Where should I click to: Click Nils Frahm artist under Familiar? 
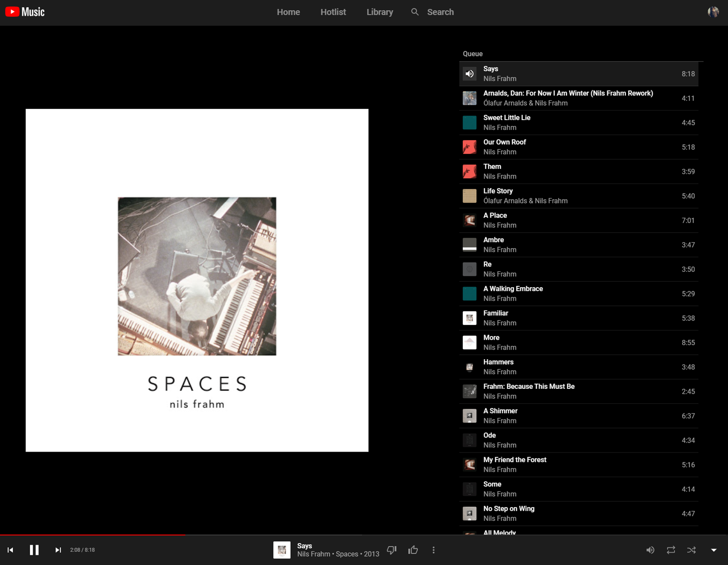500,323
